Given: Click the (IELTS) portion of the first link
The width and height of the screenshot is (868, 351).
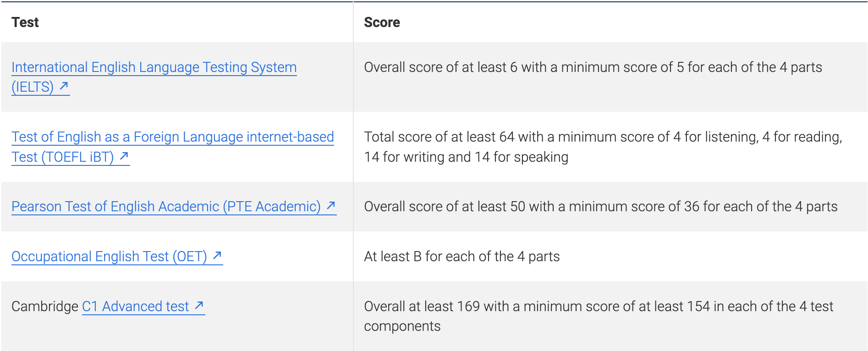Looking at the screenshot, I should coord(33,87).
